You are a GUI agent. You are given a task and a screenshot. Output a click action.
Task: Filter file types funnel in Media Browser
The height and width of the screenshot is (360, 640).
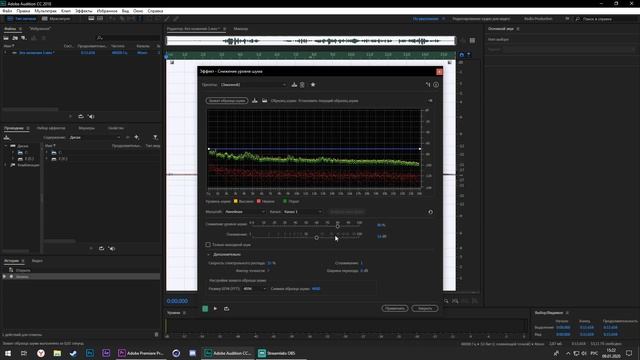click(x=156, y=137)
